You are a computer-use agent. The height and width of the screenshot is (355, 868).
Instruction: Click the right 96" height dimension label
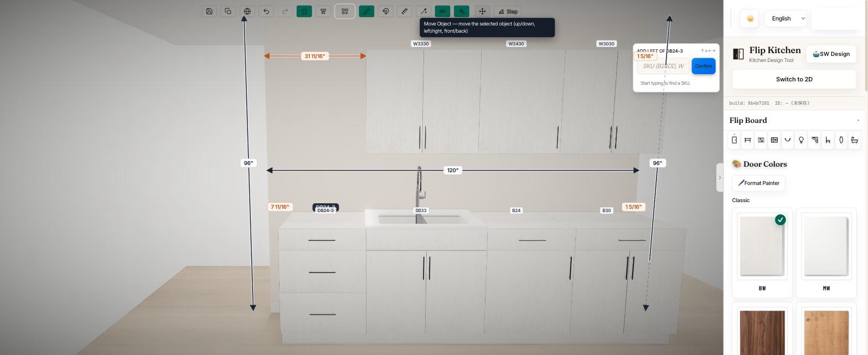(x=657, y=163)
